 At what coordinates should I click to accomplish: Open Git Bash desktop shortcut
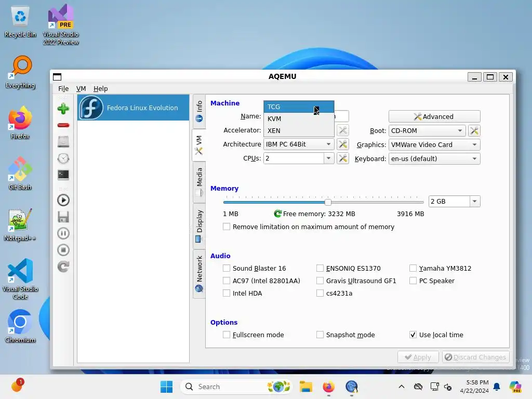pyautogui.click(x=20, y=174)
